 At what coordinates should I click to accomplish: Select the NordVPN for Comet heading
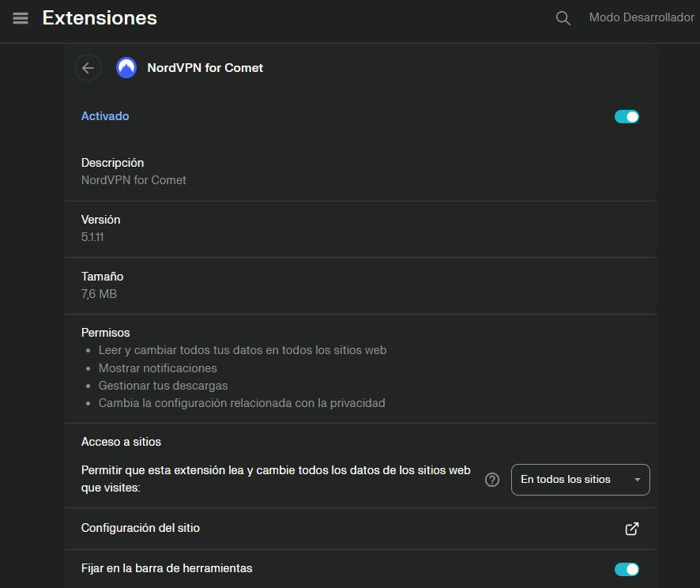(x=205, y=67)
